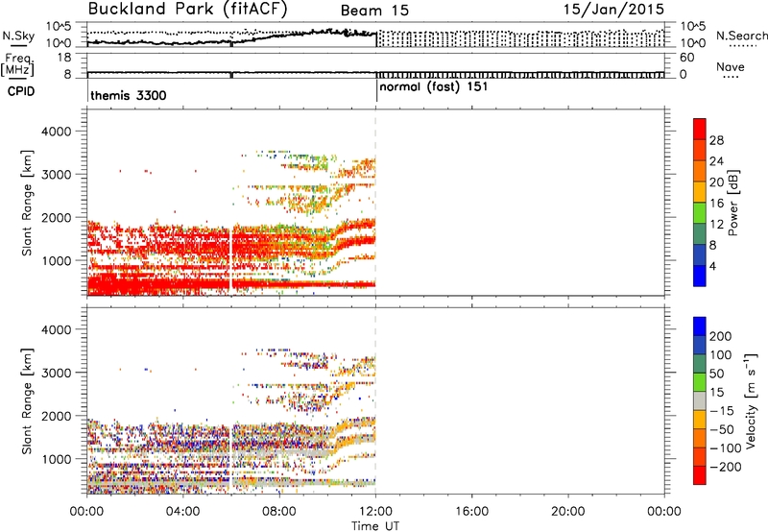The height and width of the screenshot is (532, 768).
Task: Select the 'Beam 15' label
Action: coord(374,11)
